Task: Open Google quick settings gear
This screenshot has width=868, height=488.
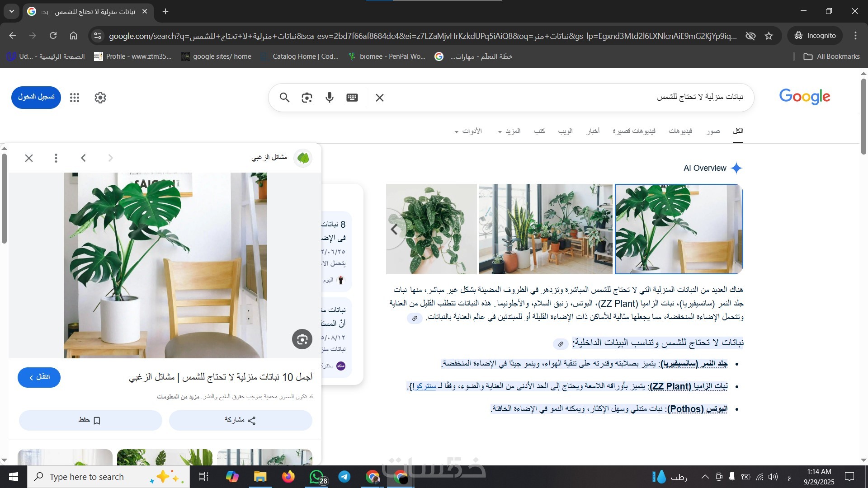Action: tap(100, 98)
